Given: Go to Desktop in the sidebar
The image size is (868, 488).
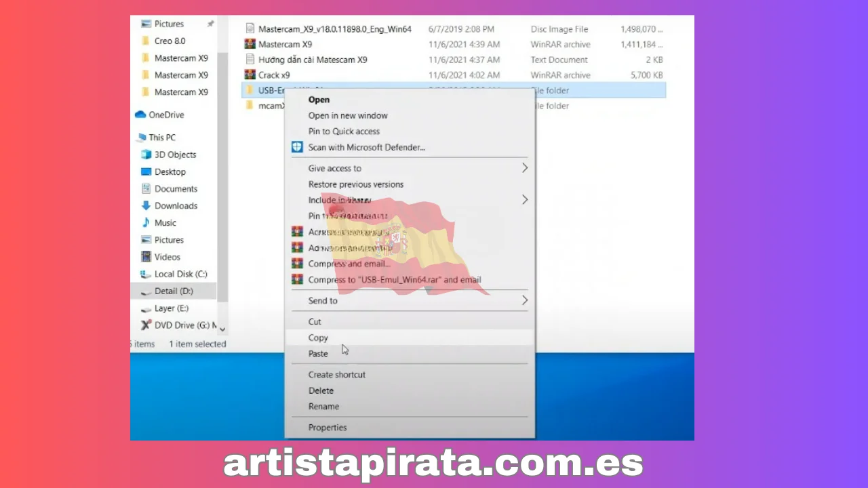Looking at the screenshot, I should coord(163,171).
